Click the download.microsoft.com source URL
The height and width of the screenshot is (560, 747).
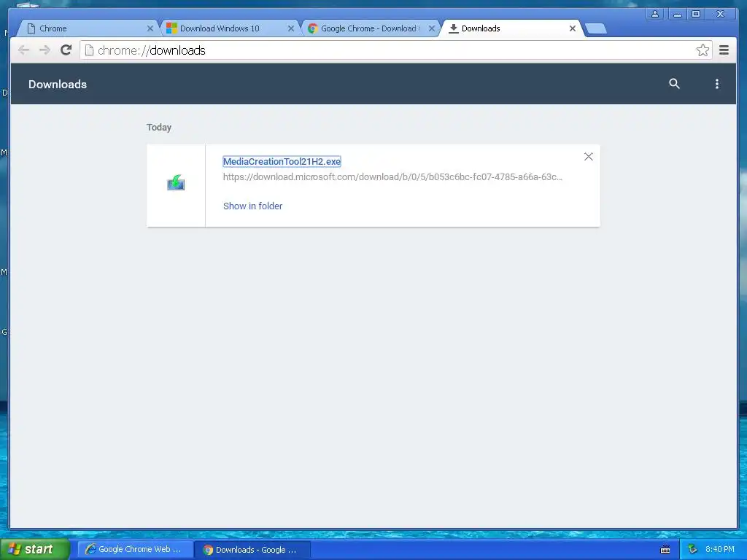point(392,176)
